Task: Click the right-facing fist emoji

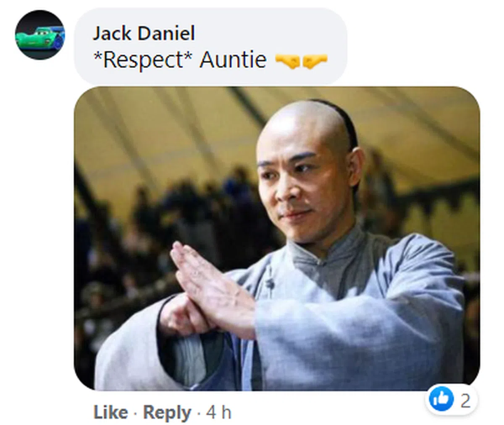Action: [x=315, y=61]
